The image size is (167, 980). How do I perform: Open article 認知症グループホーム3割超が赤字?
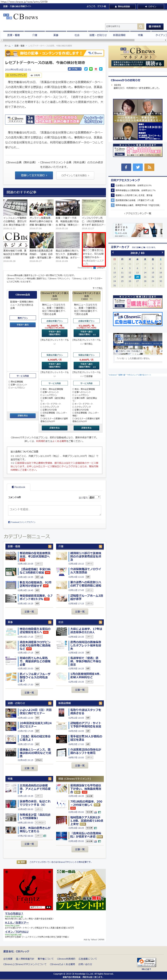tap(86, 597)
